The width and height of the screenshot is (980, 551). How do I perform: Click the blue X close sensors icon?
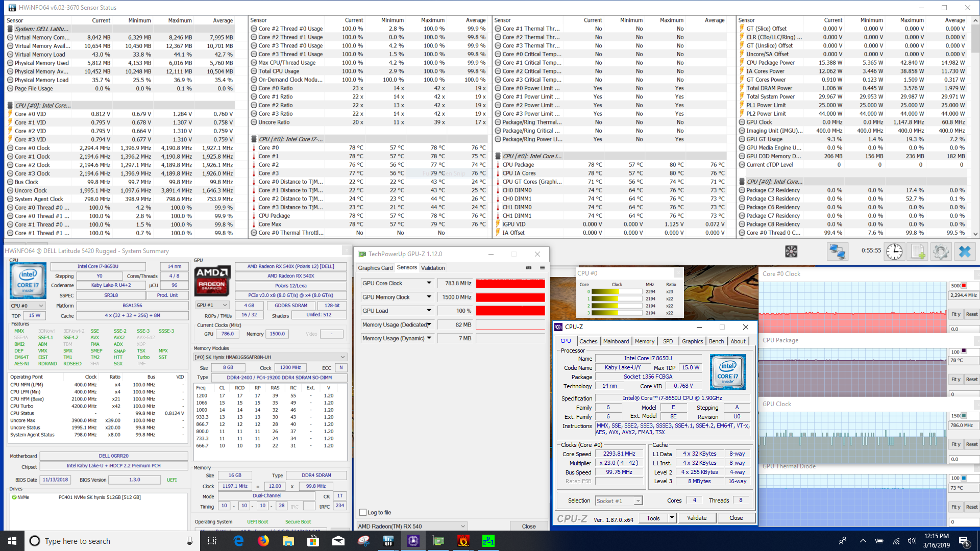click(964, 251)
